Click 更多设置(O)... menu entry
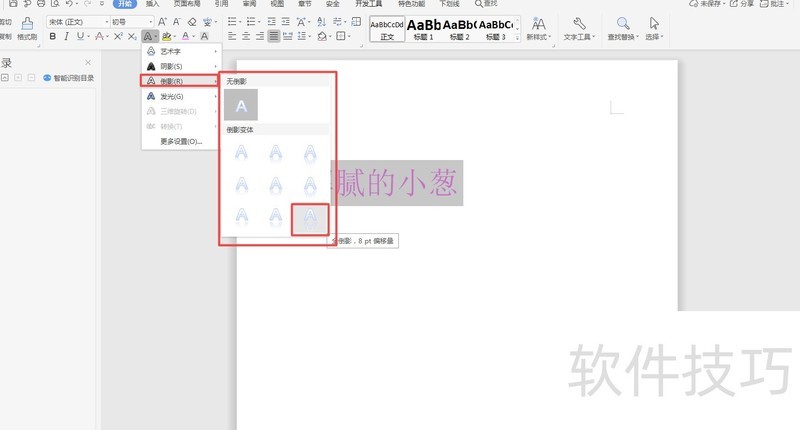 click(x=181, y=141)
